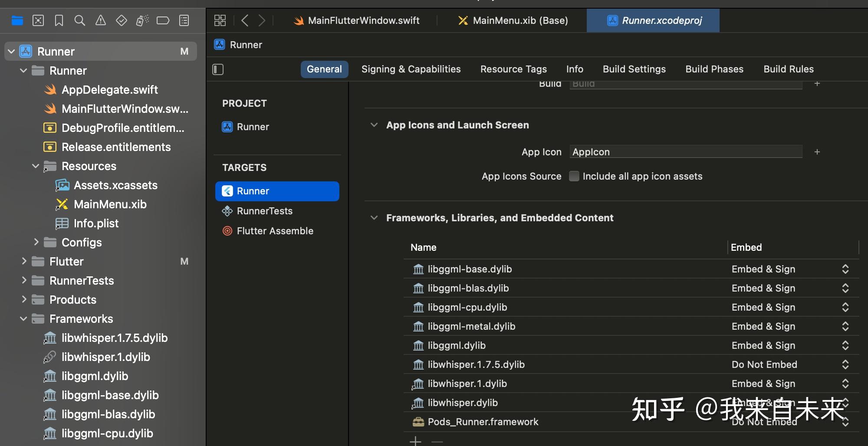Viewport: 868px width, 446px height.
Task: Click the App Icon name field
Action: click(x=685, y=152)
